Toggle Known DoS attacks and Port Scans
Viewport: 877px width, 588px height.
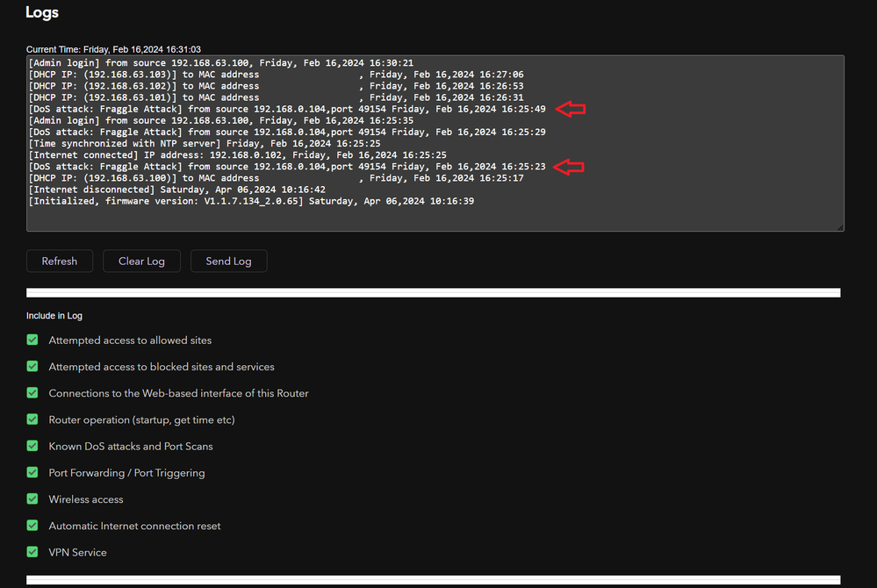[32, 446]
